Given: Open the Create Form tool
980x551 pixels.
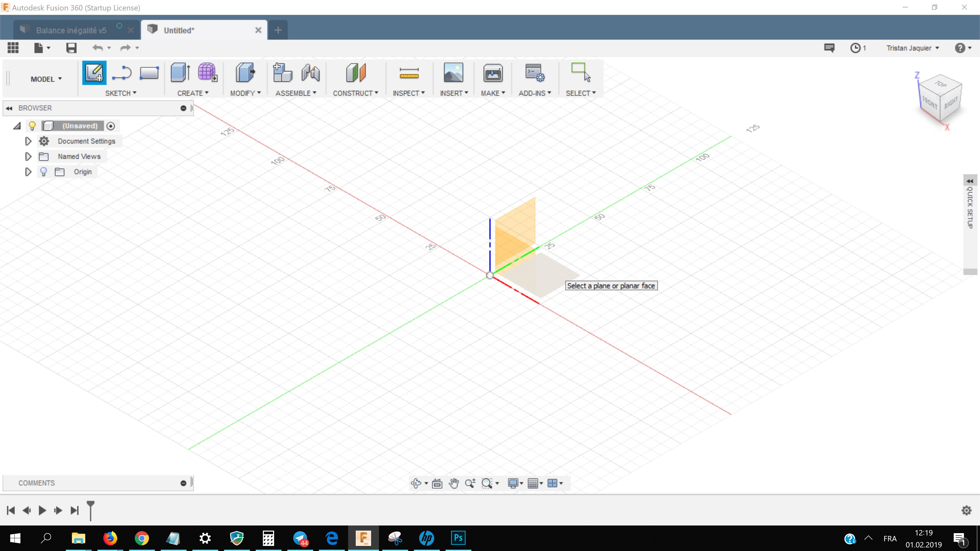Looking at the screenshot, I should point(207,72).
